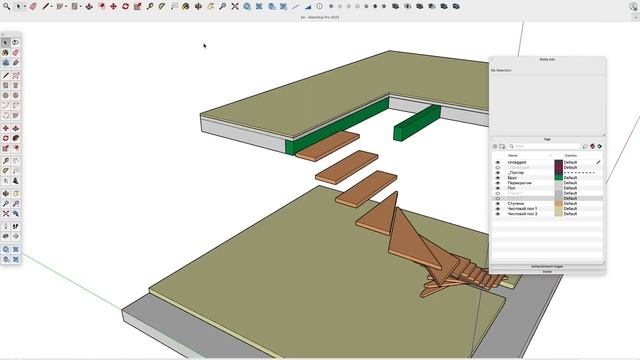Select the Section Plane tool in left palette

16,236
